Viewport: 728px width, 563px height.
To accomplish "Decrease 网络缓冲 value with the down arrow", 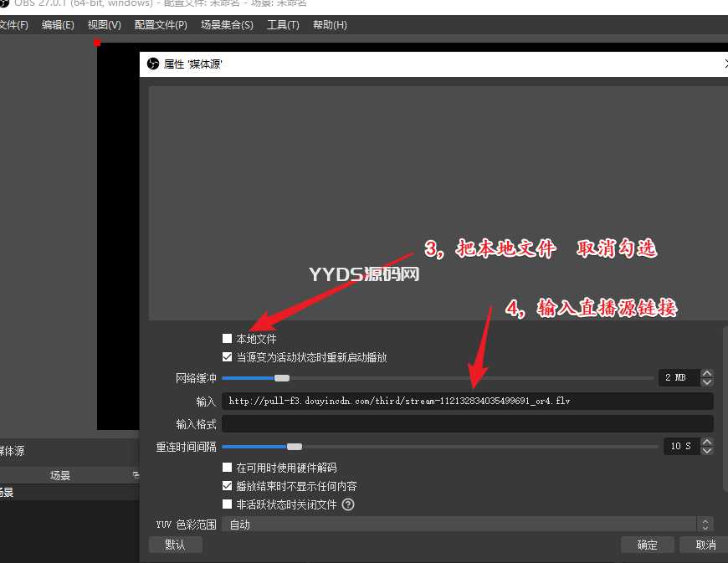I will tap(707, 382).
